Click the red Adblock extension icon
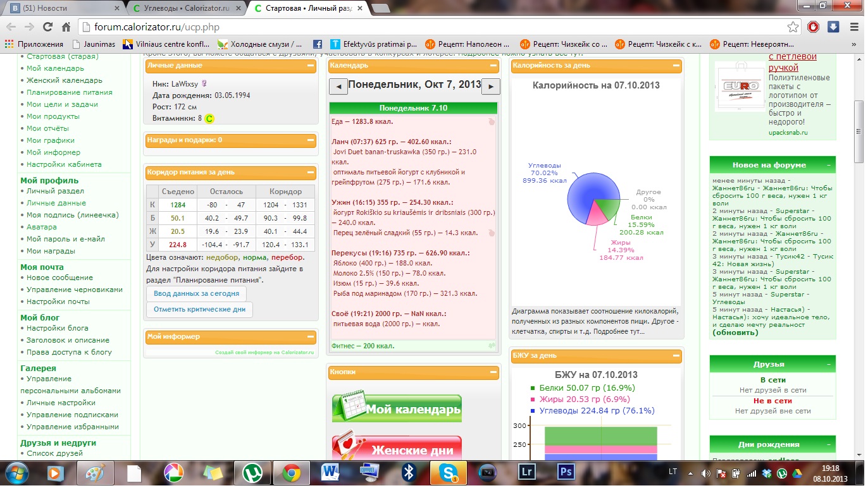This screenshot has width=868, height=488. pos(814,27)
